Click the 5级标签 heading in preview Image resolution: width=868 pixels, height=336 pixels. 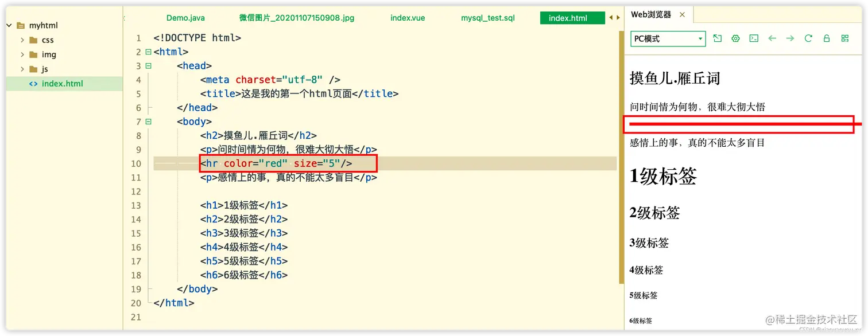pyautogui.click(x=644, y=296)
